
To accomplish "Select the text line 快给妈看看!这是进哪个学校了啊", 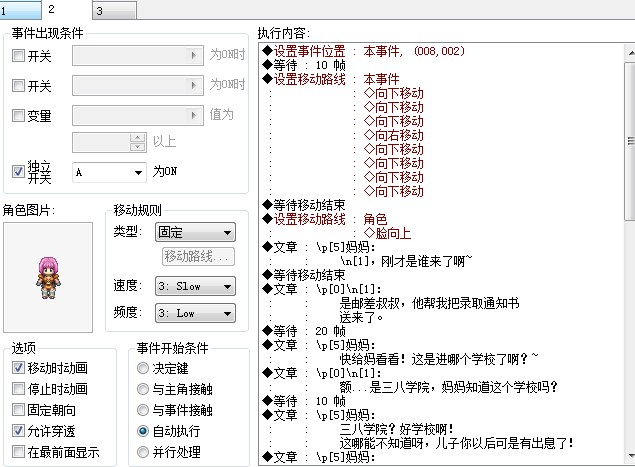I will click(x=439, y=359).
